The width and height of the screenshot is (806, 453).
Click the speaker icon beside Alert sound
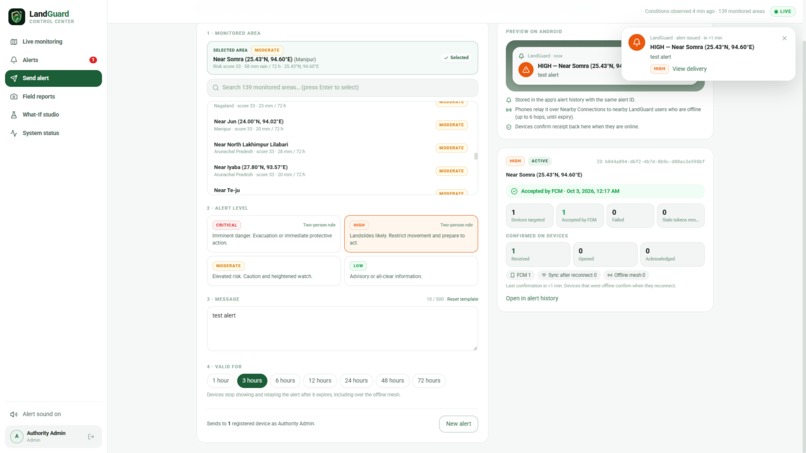[14, 414]
